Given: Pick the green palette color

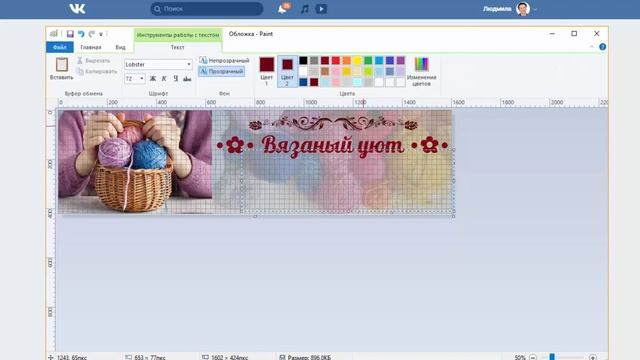Looking at the screenshot, I should coord(368,60).
